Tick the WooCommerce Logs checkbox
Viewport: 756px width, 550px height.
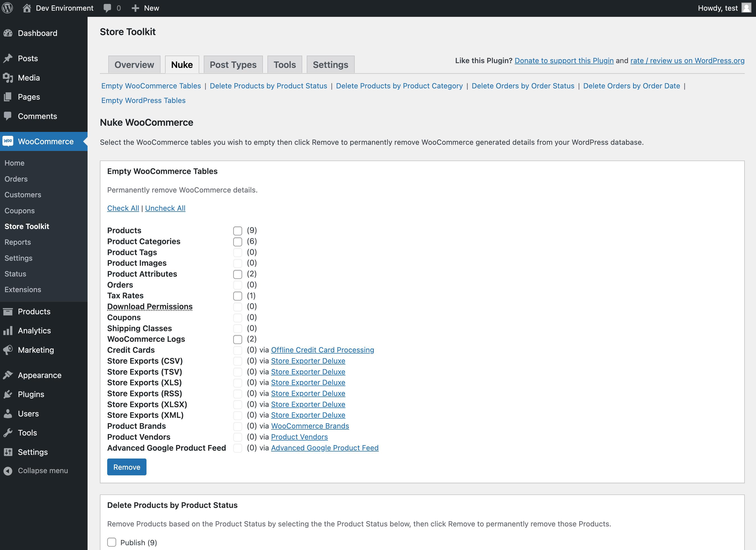[x=237, y=339]
